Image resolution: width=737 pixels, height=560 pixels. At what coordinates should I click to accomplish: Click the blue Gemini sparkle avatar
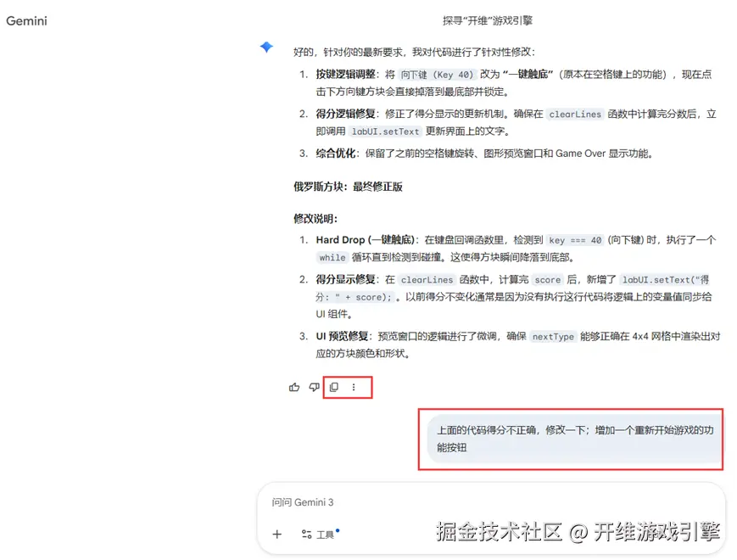[x=266, y=48]
